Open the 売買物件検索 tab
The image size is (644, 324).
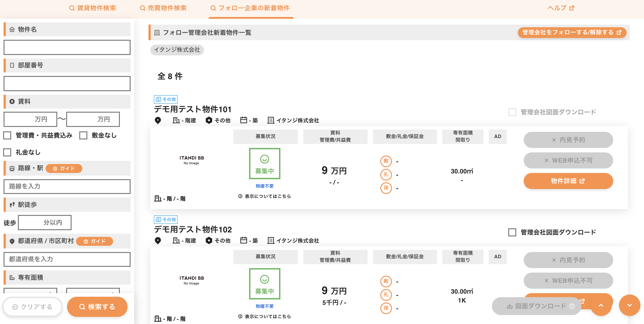(163, 8)
